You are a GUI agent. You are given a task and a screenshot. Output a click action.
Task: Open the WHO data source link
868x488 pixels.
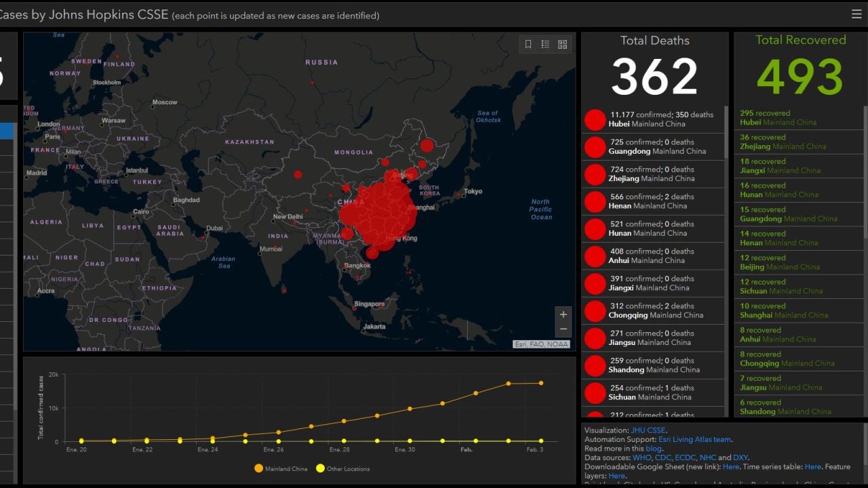tap(641, 457)
